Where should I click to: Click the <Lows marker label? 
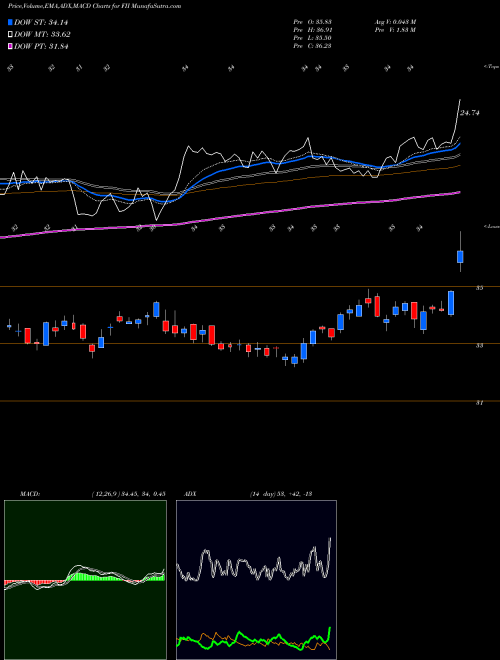click(x=491, y=226)
